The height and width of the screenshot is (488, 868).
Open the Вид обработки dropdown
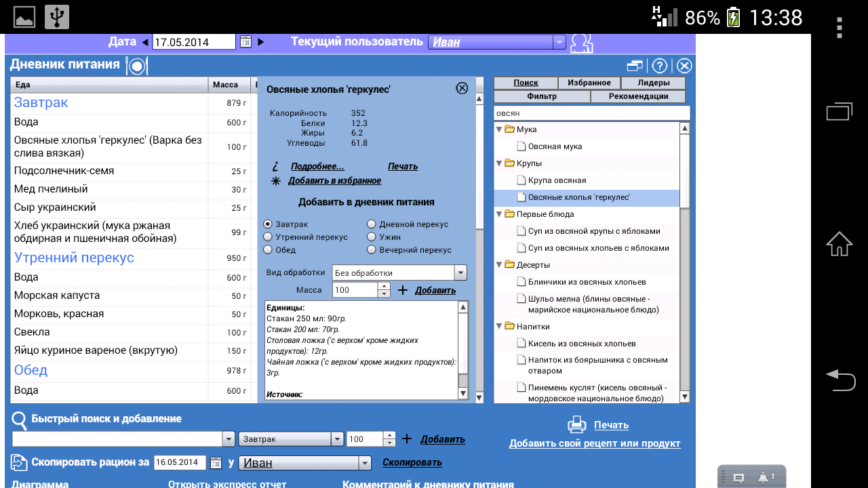click(x=460, y=272)
